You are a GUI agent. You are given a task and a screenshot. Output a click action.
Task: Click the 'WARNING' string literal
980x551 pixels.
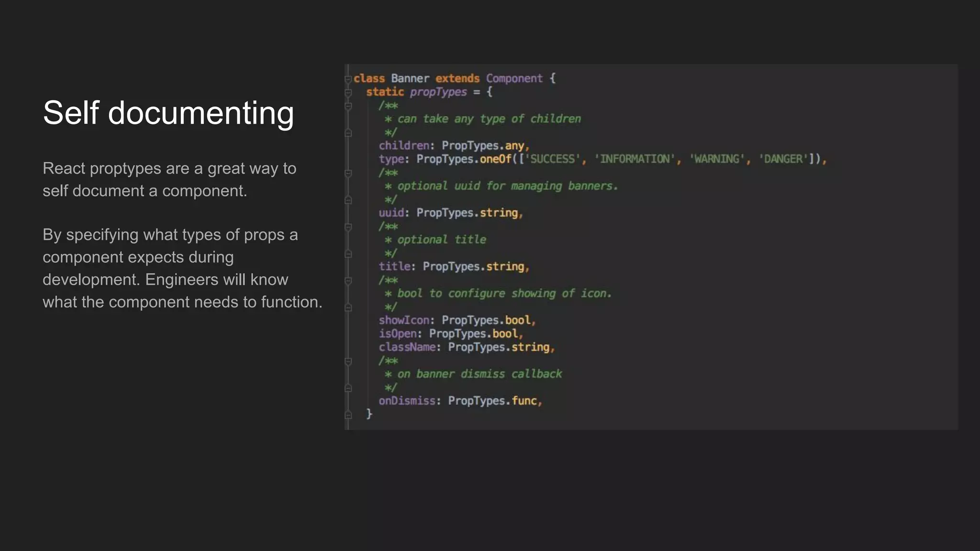[717, 159]
